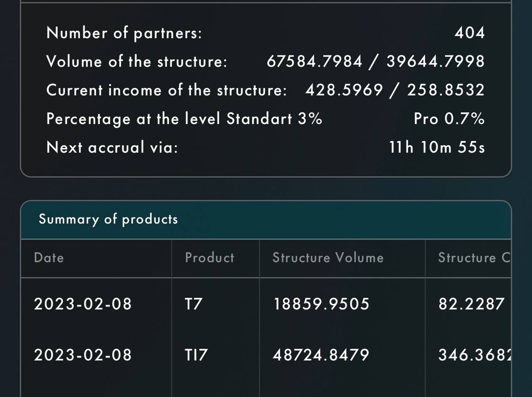Click the 82.2287 value in T7 row

[x=472, y=304]
